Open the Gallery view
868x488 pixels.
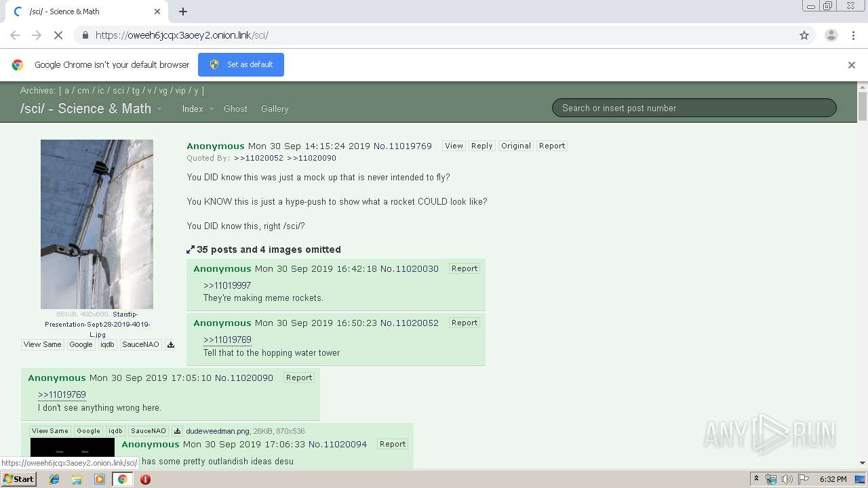click(x=275, y=108)
